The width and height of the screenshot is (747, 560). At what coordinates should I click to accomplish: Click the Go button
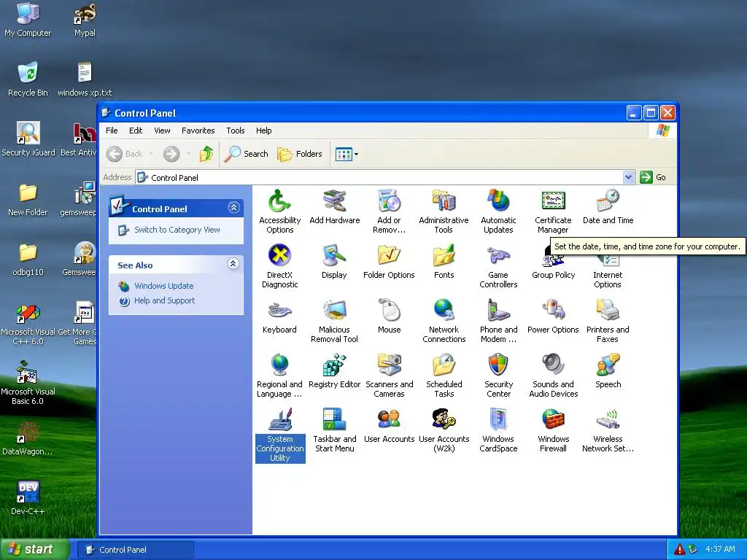click(x=653, y=177)
